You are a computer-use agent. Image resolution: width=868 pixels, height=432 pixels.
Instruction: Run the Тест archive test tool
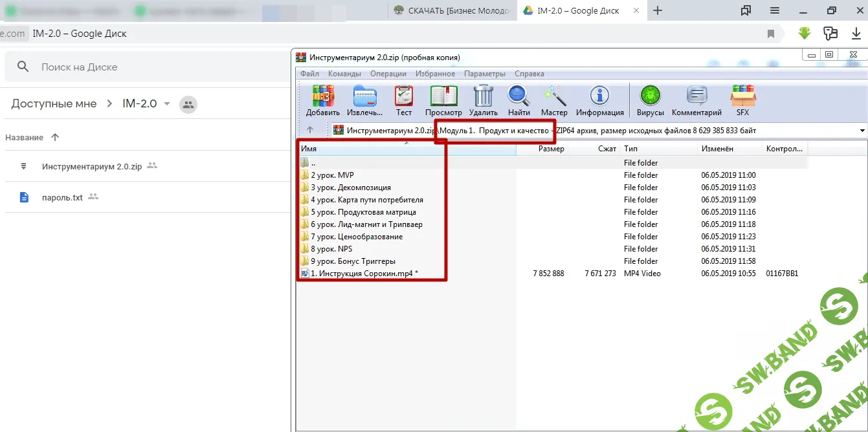click(x=404, y=100)
